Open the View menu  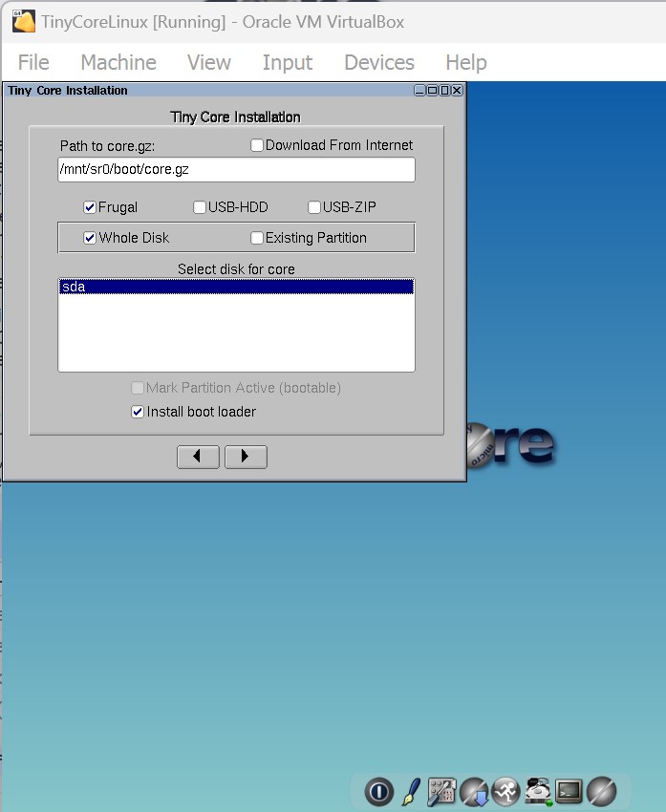209,62
